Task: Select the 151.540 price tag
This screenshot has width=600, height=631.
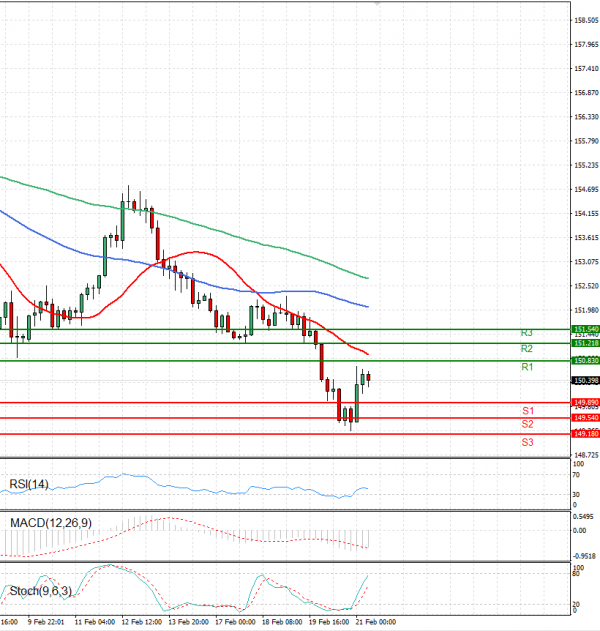Action: 586,329
